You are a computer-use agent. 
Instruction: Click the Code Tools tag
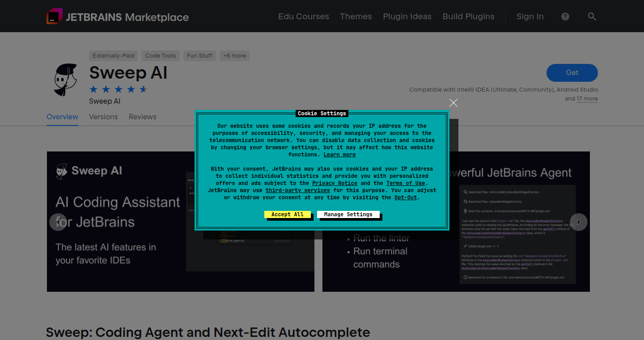click(161, 56)
